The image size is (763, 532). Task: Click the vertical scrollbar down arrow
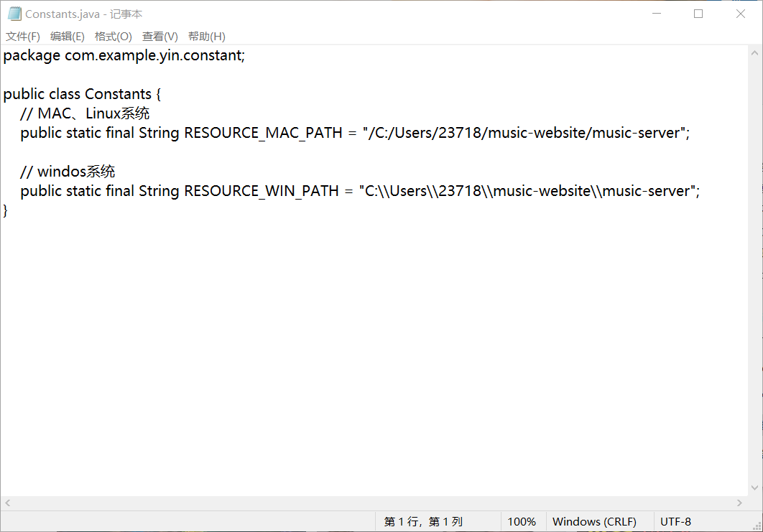[754, 487]
